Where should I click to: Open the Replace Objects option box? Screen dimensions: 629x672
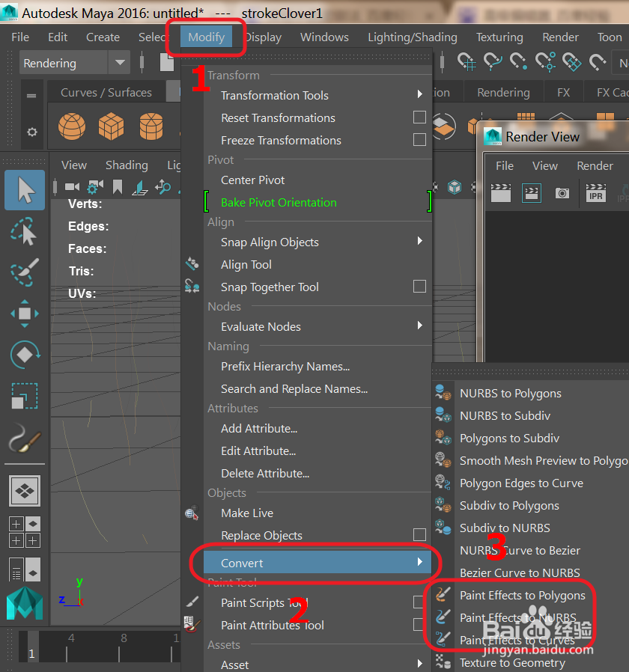(x=419, y=535)
